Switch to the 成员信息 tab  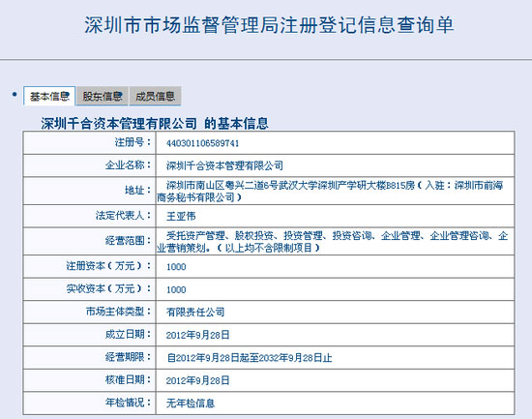(x=155, y=96)
